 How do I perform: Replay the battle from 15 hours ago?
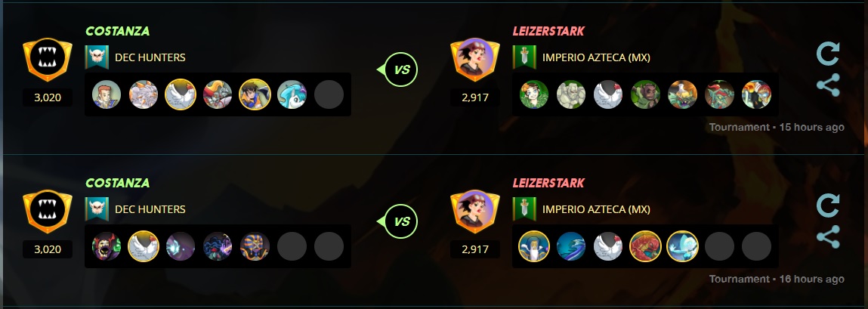pyautogui.click(x=828, y=54)
